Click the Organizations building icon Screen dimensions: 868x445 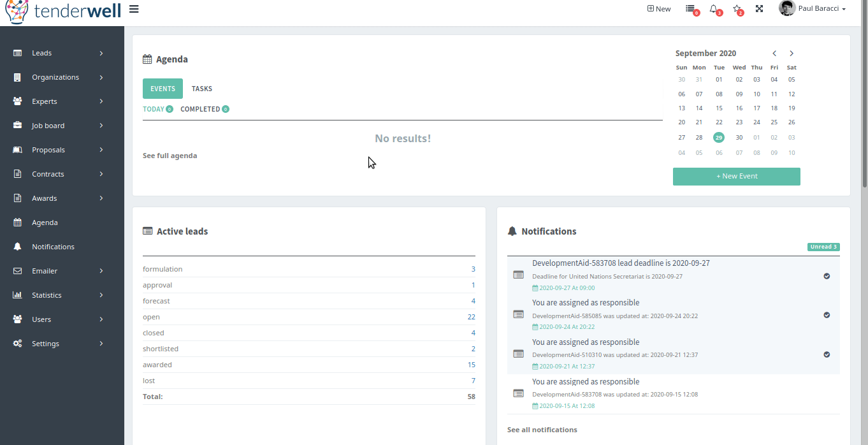click(x=18, y=77)
